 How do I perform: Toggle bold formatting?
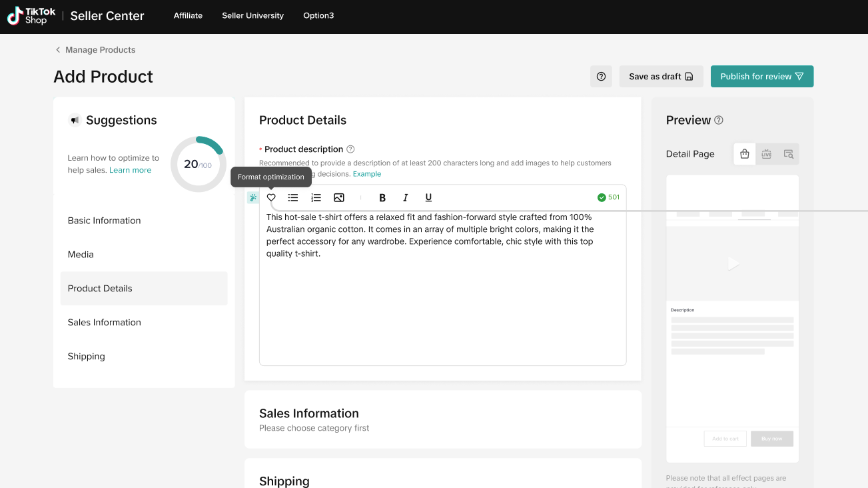[382, 197]
